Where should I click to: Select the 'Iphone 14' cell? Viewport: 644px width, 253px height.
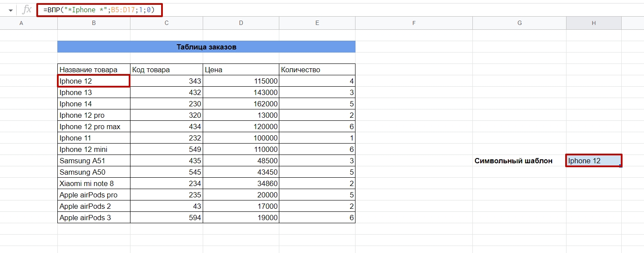(94, 104)
